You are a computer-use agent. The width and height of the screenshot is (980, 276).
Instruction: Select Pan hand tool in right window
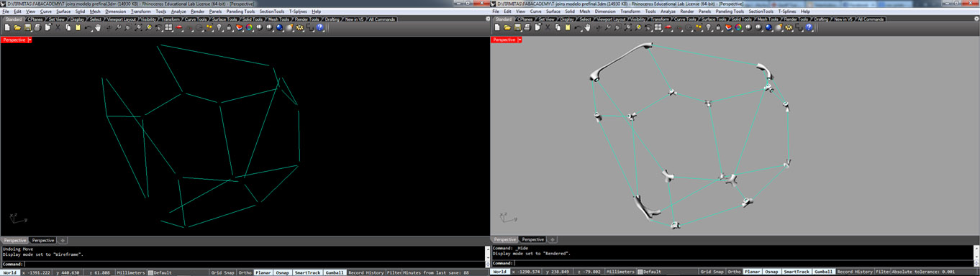[587, 27]
